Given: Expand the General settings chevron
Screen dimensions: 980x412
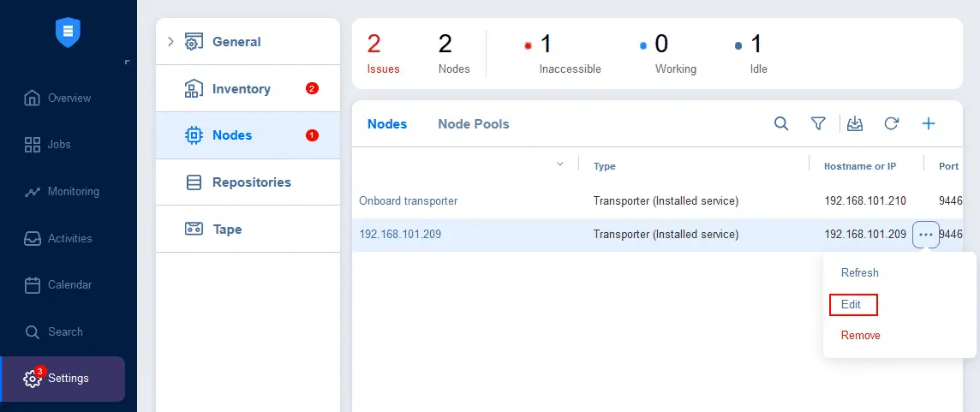Looking at the screenshot, I should 170,42.
